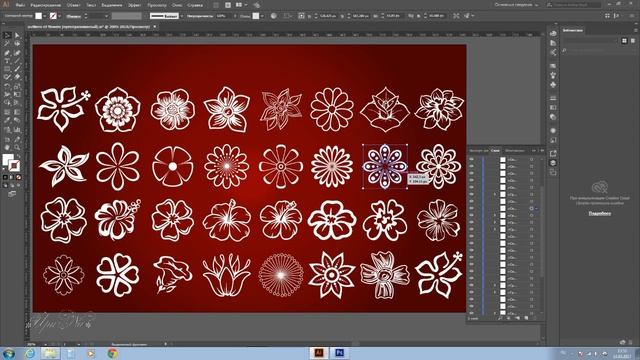Select the Column Graph tool
Image resolution: width=640 pixels, height=360 pixels.
pyautogui.click(x=17, y=130)
